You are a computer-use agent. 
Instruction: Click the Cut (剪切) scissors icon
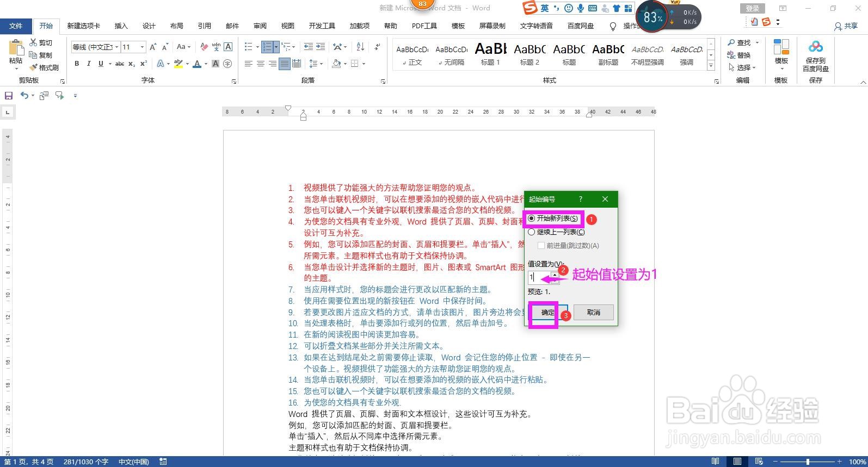(x=33, y=42)
